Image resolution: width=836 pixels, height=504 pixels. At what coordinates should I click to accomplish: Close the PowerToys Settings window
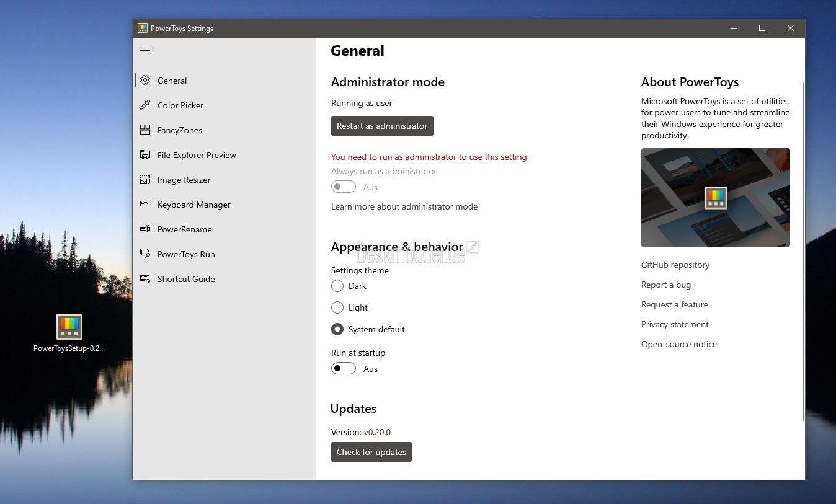click(x=791, y=28)
